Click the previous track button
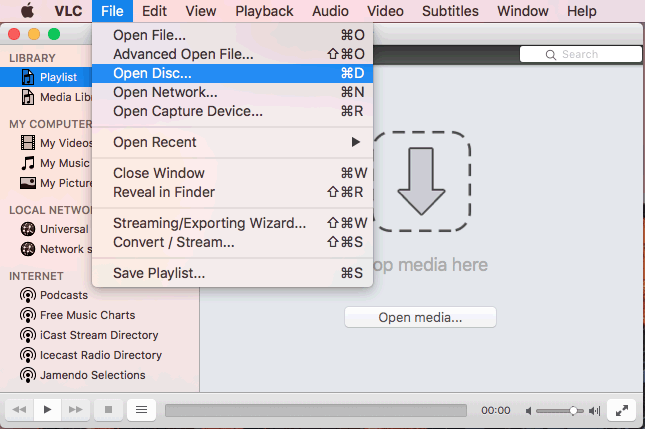Image resolution: width=645 pixels, height=429 pixels. (x=19, y=410)
